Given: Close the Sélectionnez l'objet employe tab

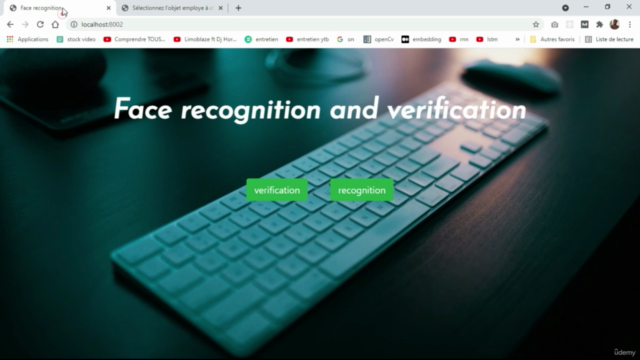Looking at the screenshot, I should [220, 8].
